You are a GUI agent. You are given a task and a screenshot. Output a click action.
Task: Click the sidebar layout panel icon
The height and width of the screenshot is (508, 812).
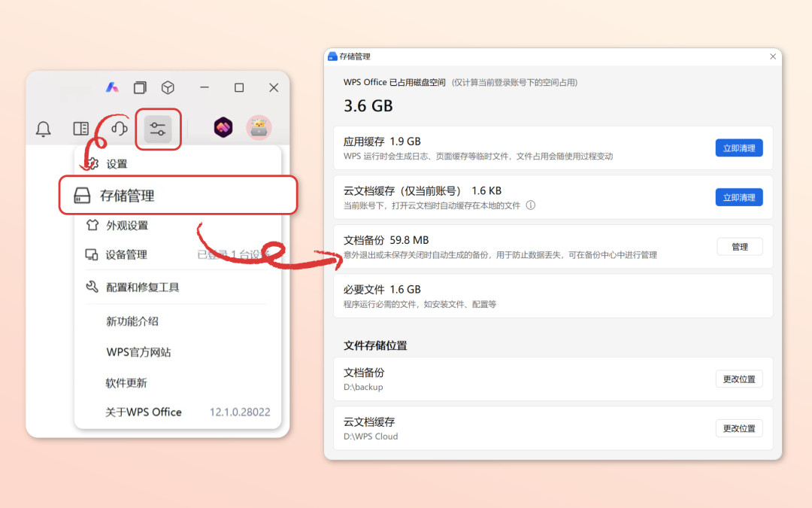(x=80, y=129)
